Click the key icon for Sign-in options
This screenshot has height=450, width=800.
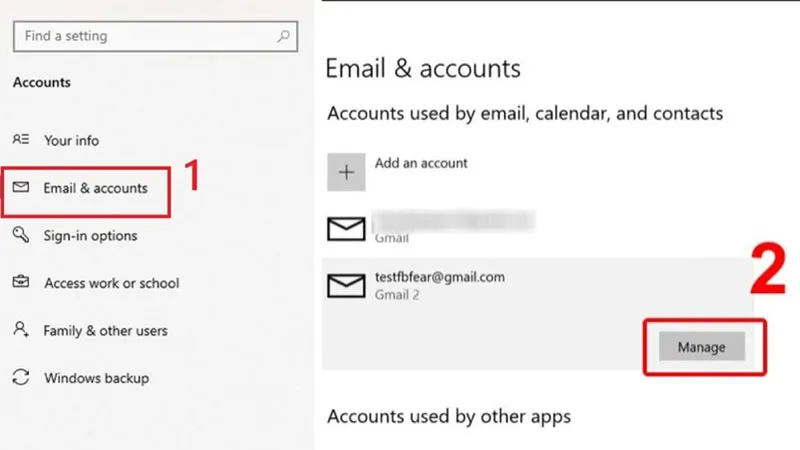(21, 234)
